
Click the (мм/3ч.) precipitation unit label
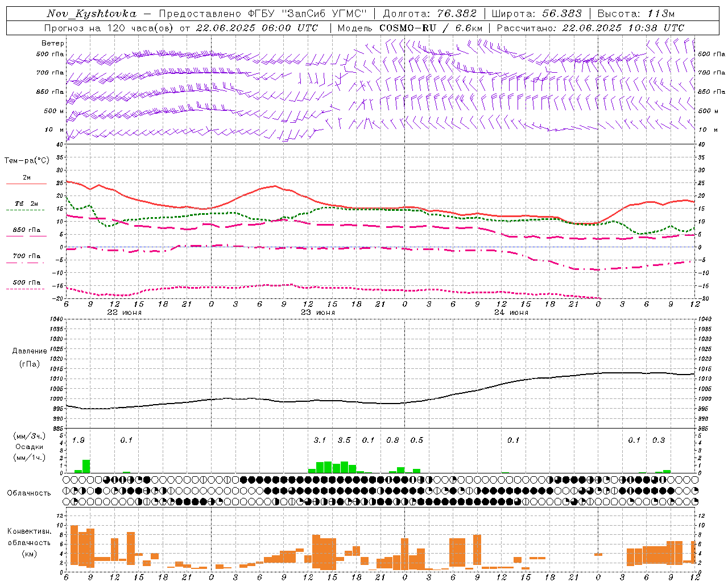[30, 436]
